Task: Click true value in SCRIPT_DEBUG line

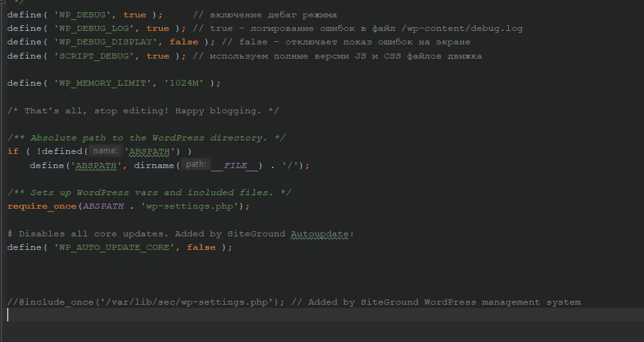Action: point(158,56)
